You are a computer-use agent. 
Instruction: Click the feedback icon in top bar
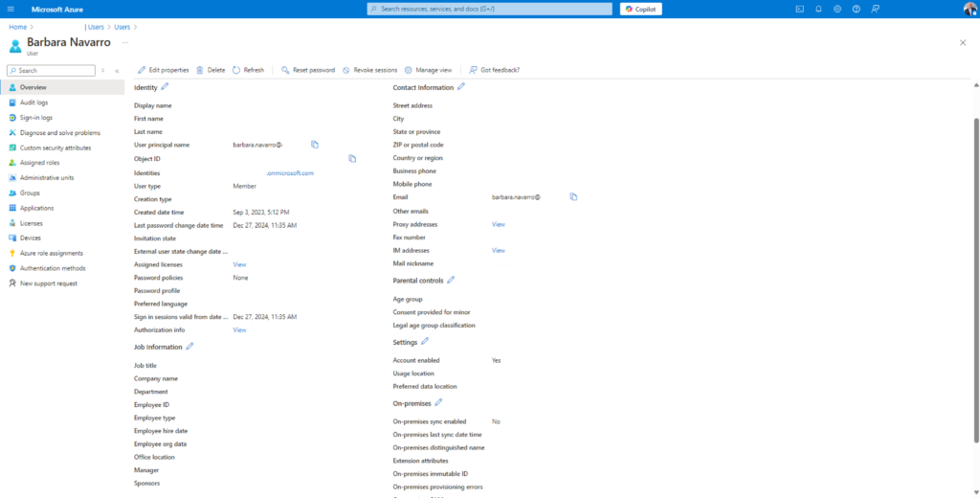coord(875,9)
